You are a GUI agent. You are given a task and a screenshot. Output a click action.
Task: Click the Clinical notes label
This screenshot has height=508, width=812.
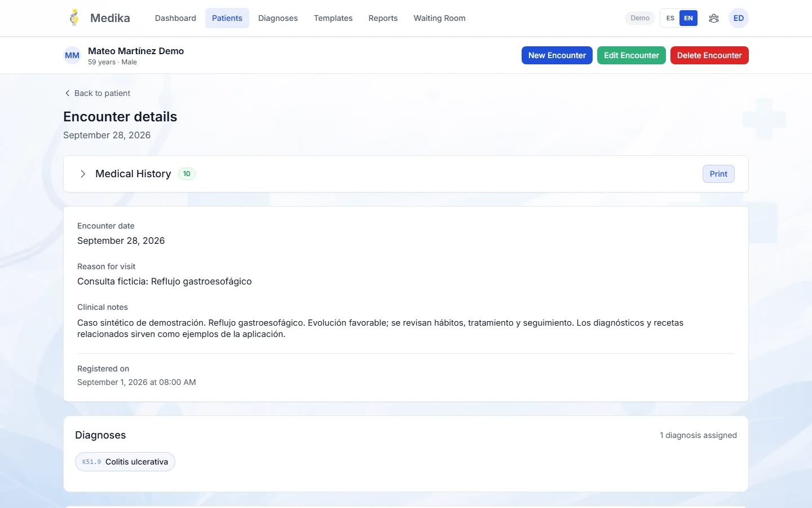[x=103, y=307]
